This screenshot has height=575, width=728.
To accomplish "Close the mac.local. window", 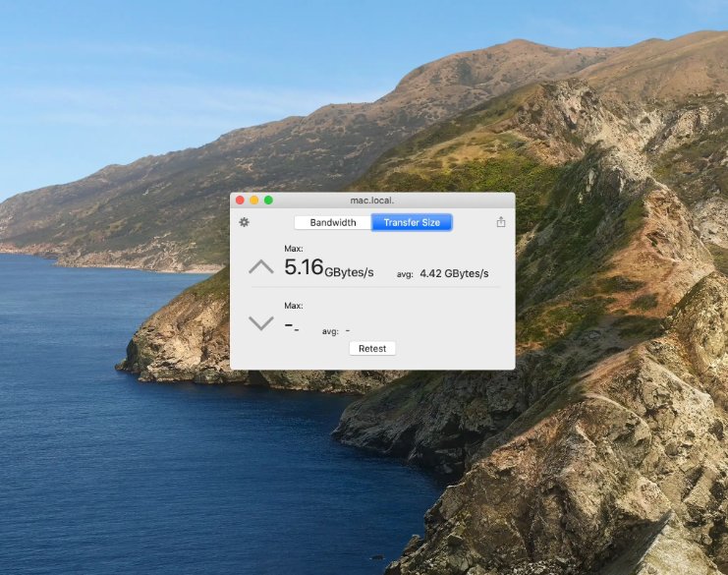I will 240,200.
